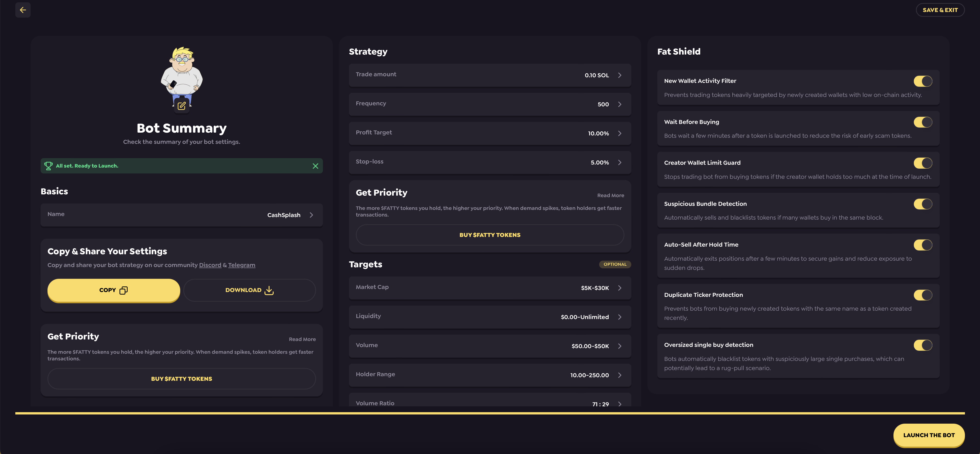This screenshot has height=454, width=980.
Task: Dismiss the Ready to Launch banner
Action: point(315,166)
